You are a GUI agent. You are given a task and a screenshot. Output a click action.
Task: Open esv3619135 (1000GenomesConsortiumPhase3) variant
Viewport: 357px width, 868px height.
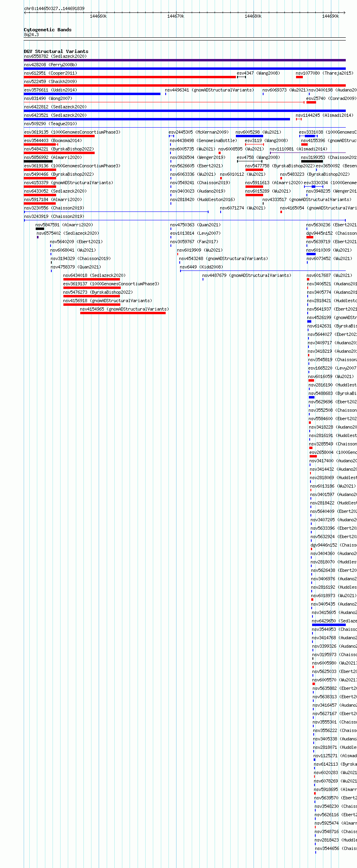pyautogui.click(x=72, y=132)
